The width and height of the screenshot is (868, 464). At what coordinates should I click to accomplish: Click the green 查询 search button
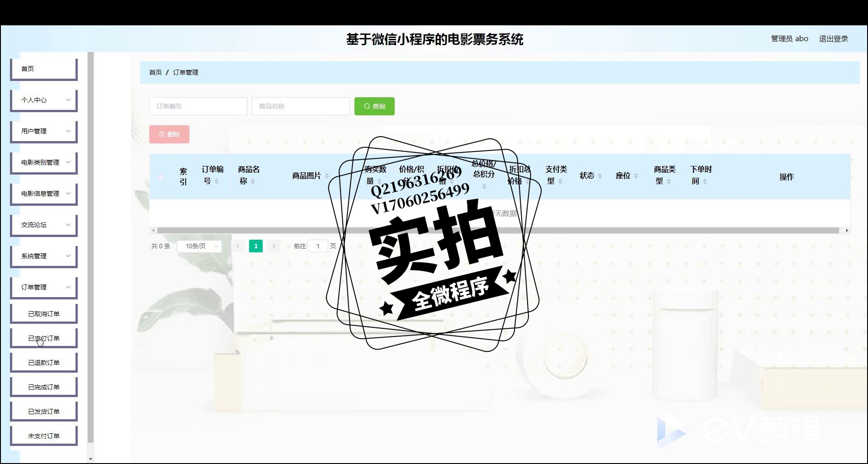[374, 106]
